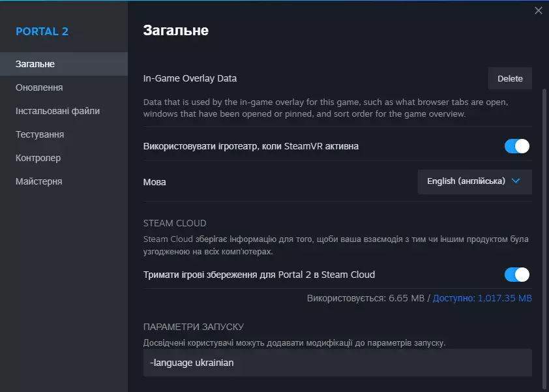Click the Доступно storage text

[x=482, y=298]
